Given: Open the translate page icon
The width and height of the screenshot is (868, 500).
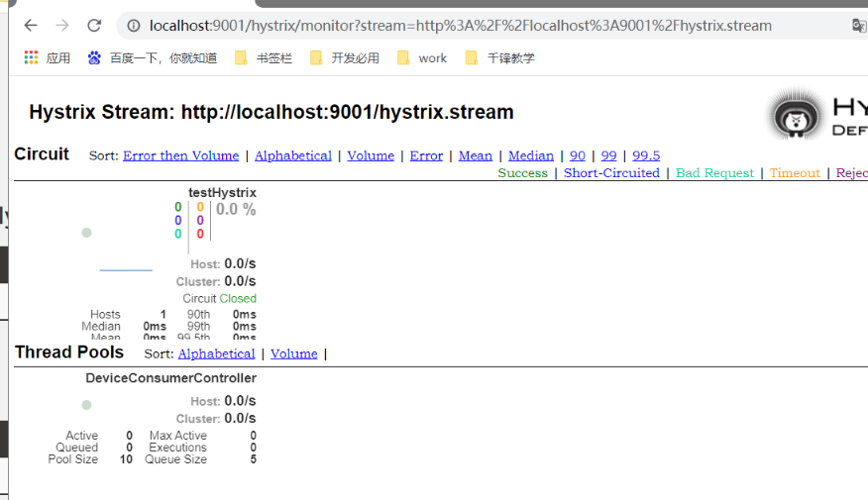Looking at the screenshot, I should 859,26.
